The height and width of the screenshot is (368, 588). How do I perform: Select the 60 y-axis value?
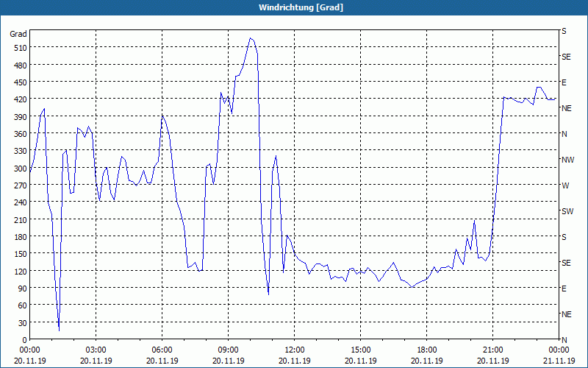coord(23,305)
